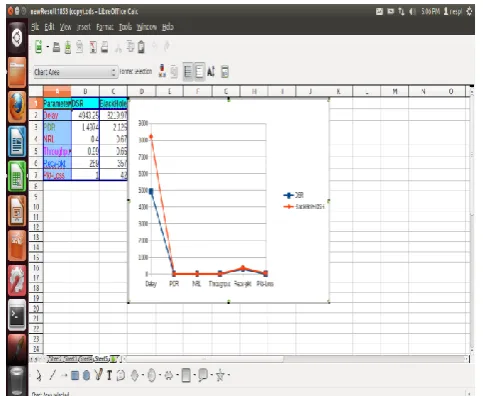Select the Text tool in drawing toolbar

(x=109, y=376)
